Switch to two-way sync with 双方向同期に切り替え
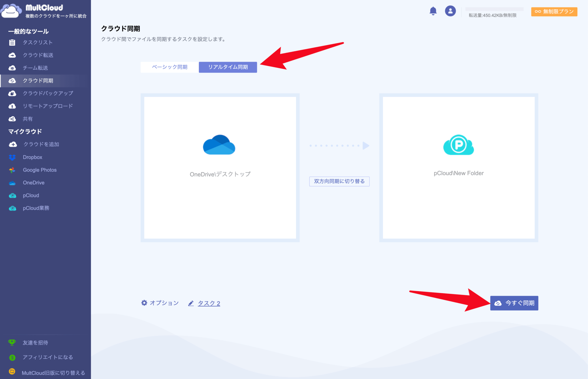 pyautogui.click(x=339, y=181)
